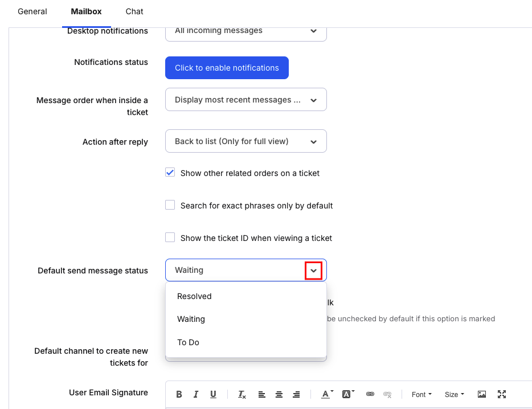Center align signature text
The width and height of the screenshot is (532, 409).
tap(279, 394)
